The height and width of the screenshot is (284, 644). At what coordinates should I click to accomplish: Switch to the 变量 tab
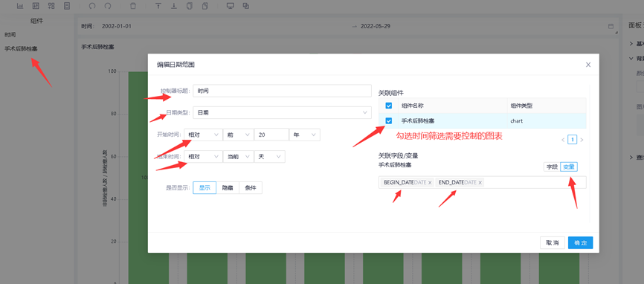[x=569, y=167]
